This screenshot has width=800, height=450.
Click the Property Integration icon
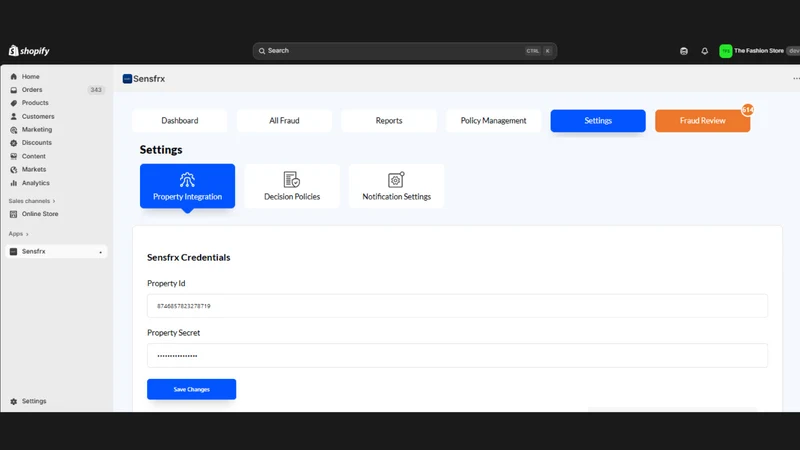(x=187, y=180)
